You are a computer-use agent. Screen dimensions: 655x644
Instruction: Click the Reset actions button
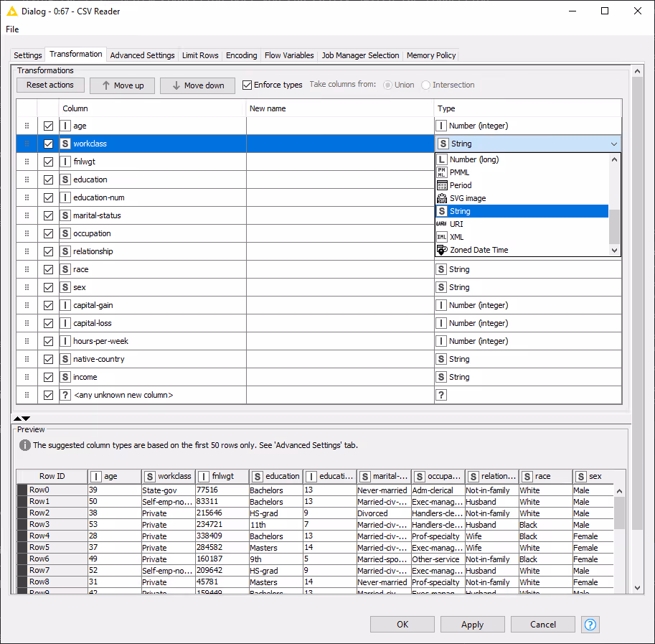(50, 85)
